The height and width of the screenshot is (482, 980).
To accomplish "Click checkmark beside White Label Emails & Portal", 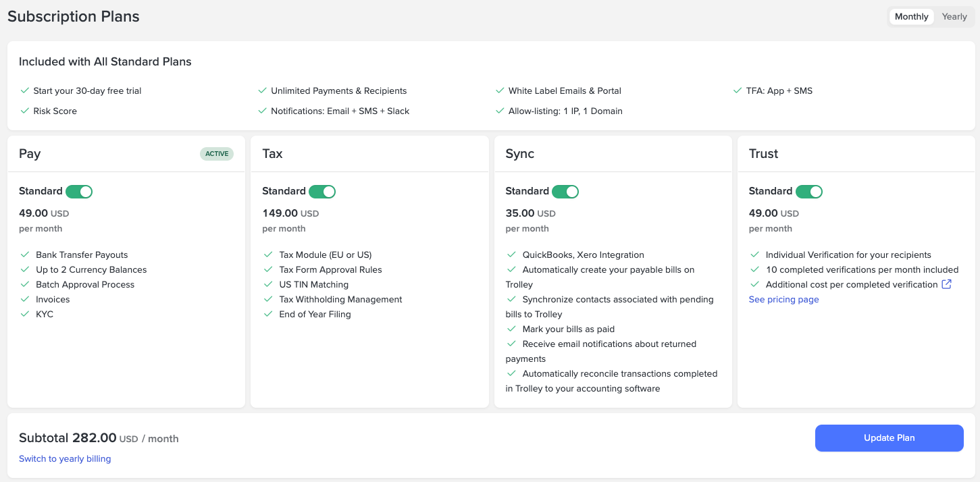I will click(500, 90).
